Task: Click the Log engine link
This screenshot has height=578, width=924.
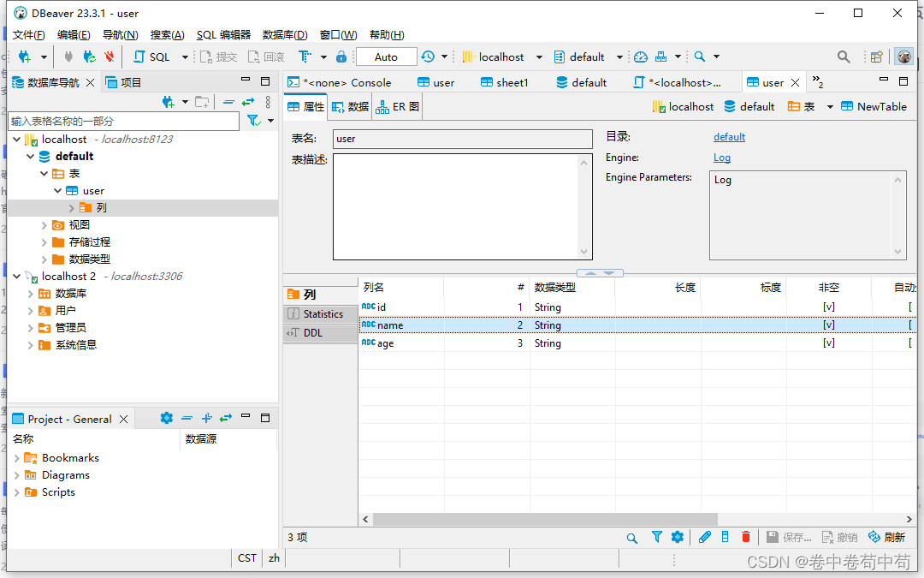Action: [721, 158]
